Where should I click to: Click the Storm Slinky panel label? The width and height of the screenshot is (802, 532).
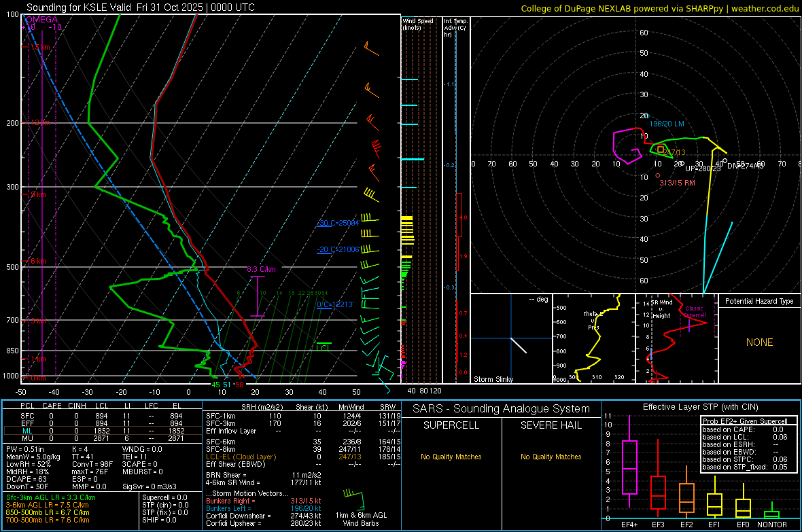tap(493, 379)
